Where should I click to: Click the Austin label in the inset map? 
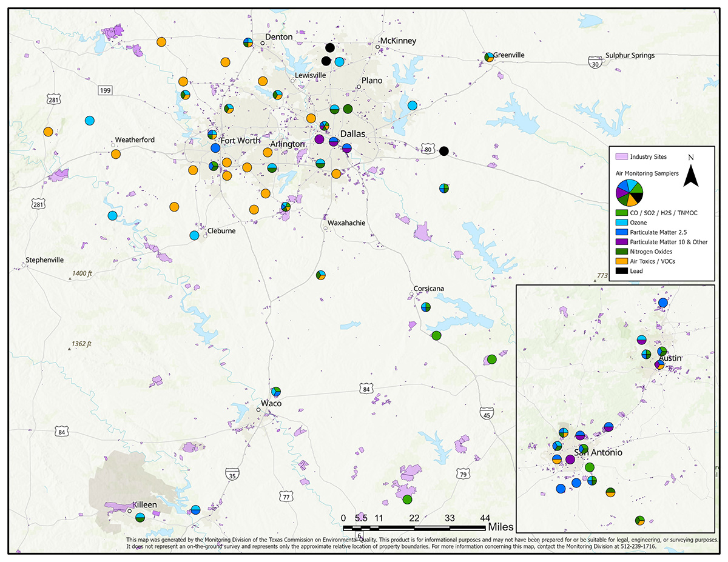(x=671, y=358)
